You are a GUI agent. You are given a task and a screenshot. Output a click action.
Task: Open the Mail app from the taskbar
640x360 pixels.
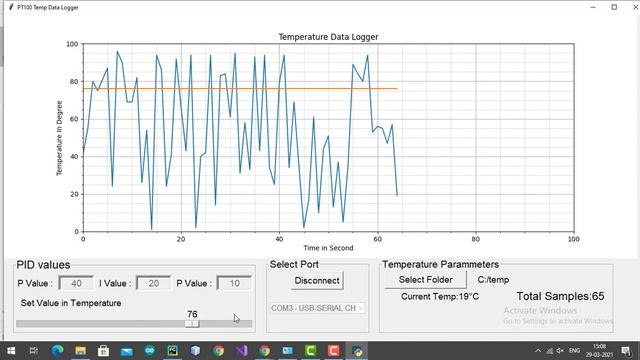(x=127, y=351)
